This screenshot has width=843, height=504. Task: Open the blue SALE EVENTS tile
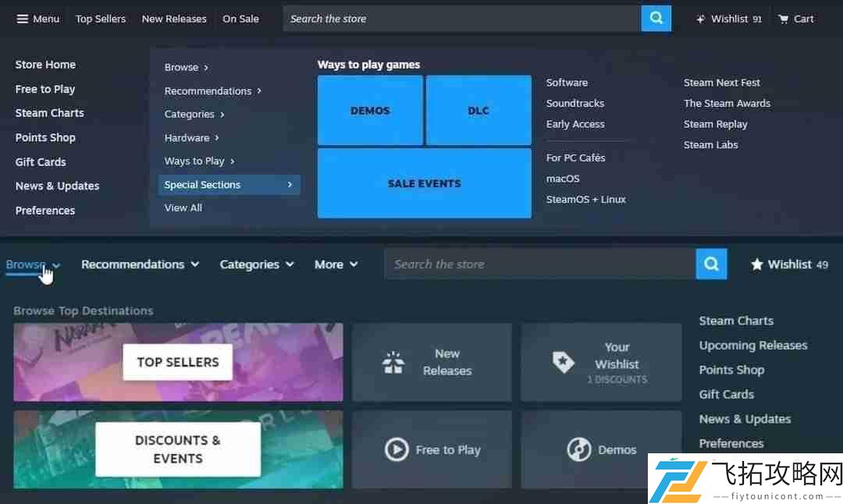click(424, 183)
